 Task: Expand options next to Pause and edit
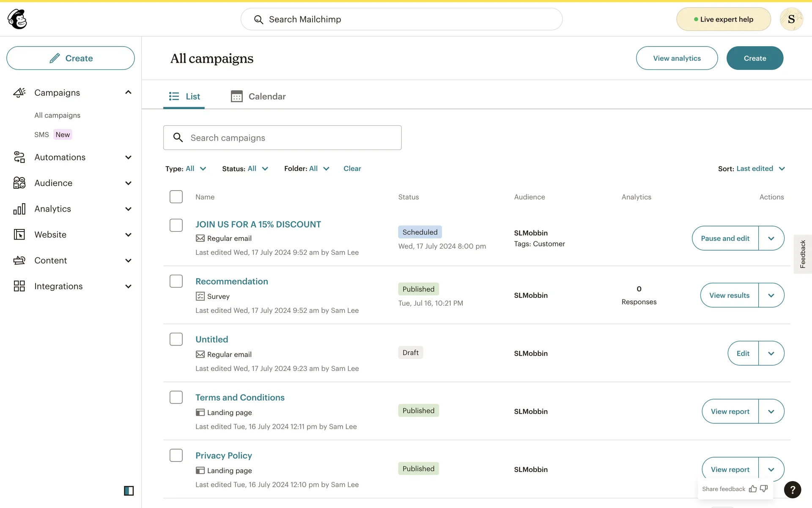771,238
